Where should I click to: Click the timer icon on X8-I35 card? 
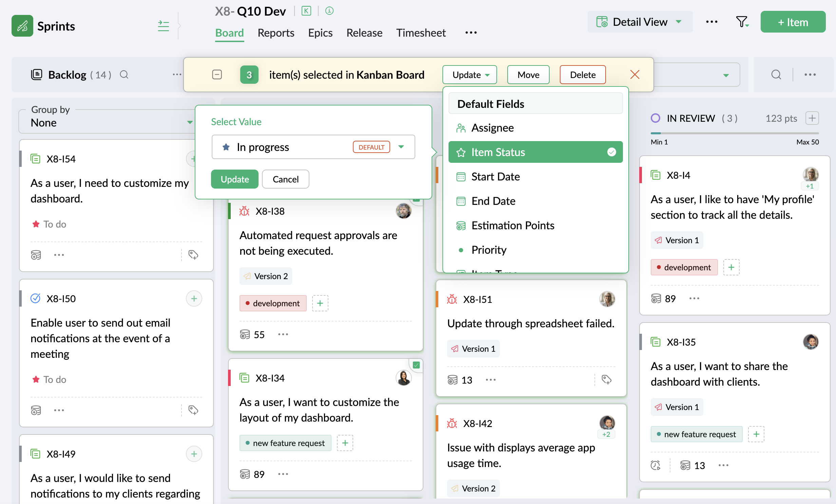pos(655,465)
